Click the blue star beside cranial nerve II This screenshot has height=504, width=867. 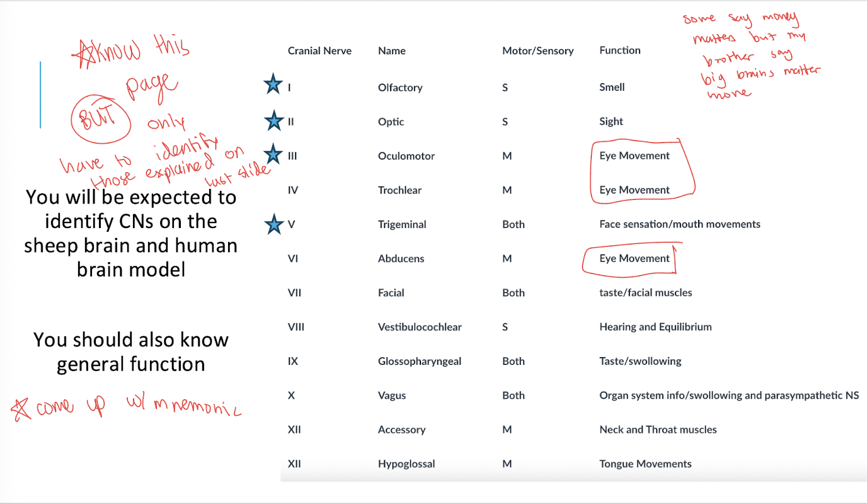(273, 120)
